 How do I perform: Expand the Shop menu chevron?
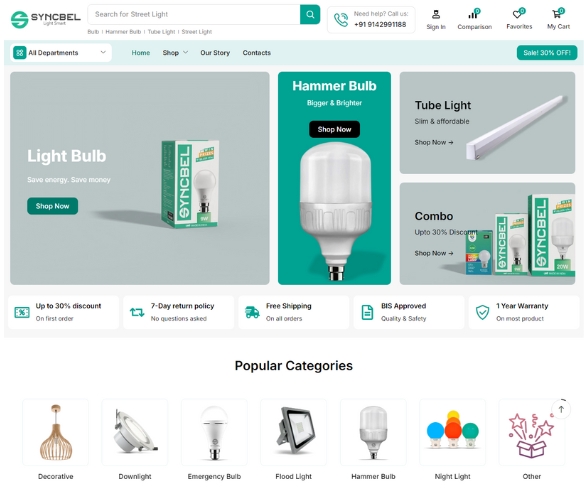(x=185, y=53)
